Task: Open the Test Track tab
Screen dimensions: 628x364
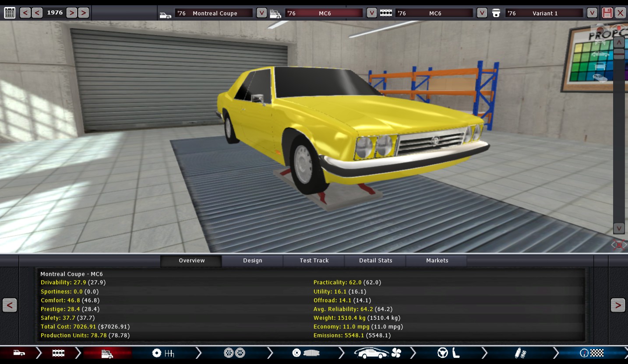Action: click(x=314, y=261)
